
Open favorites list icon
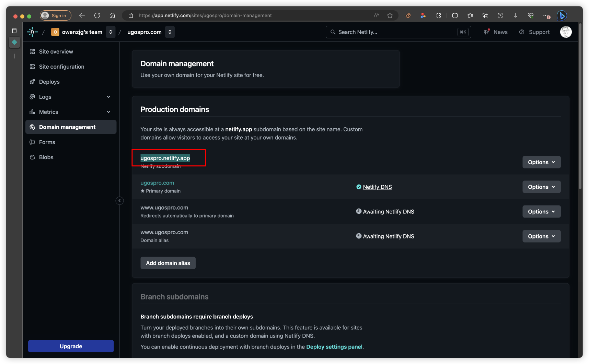pos(470,15)
